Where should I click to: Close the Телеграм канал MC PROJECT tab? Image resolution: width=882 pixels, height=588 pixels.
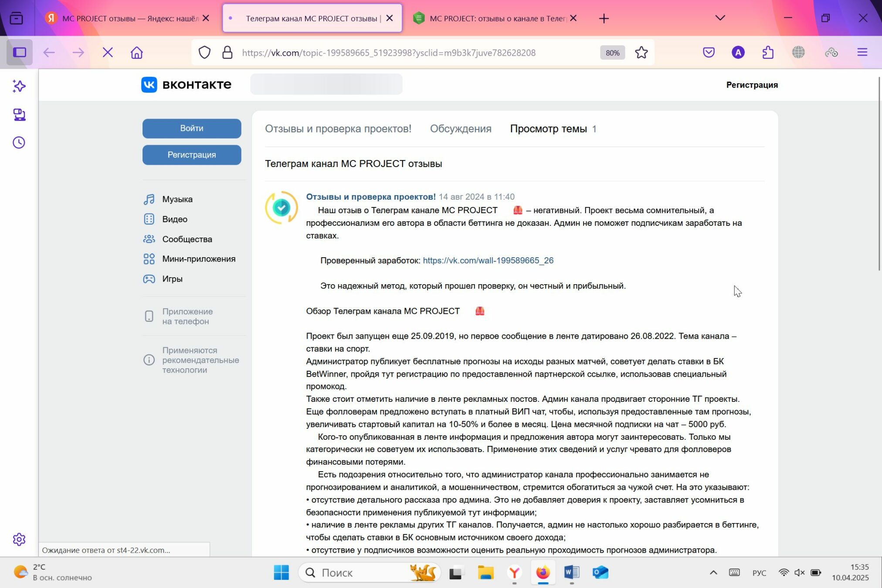click(x=390, y=18)
